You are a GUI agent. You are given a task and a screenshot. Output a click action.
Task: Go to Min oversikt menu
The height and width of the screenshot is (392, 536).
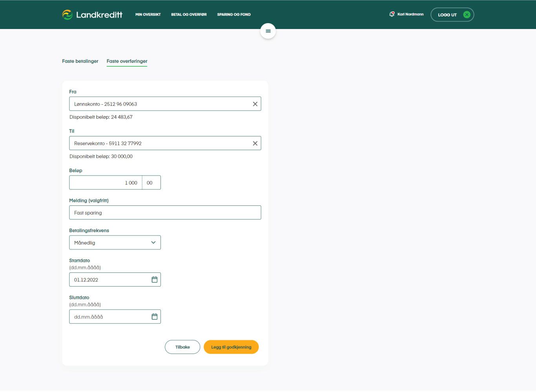(x=148, y=15)
